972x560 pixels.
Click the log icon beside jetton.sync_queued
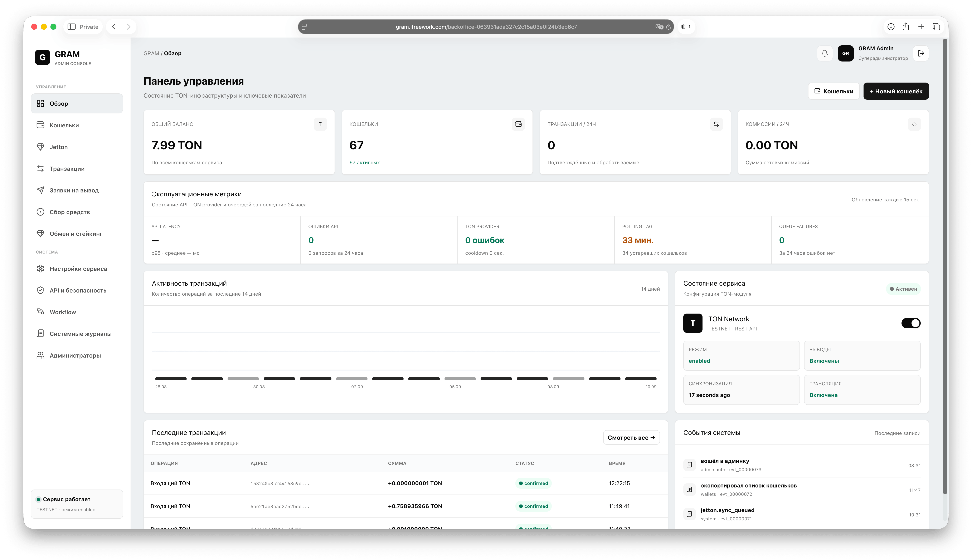[690, 514]
